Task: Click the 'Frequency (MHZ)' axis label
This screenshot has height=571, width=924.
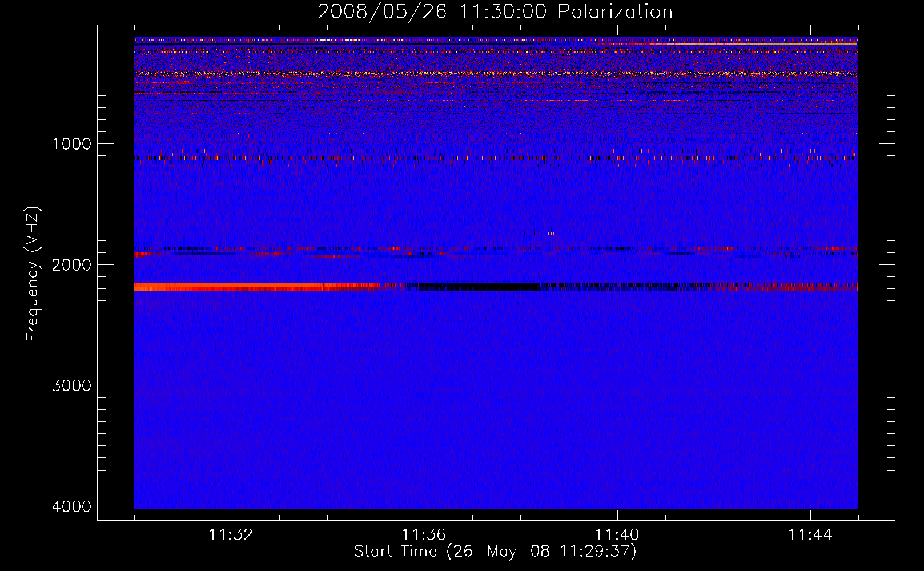Action: coord(33,274)
